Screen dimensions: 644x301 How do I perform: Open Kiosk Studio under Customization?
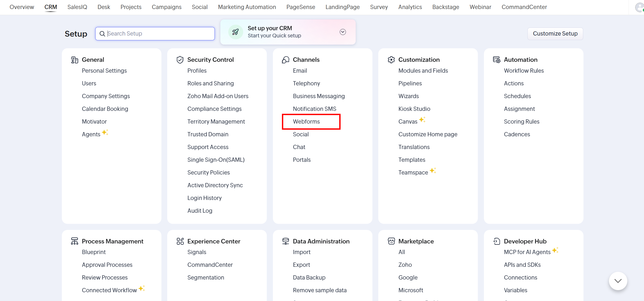click(414, 109)
